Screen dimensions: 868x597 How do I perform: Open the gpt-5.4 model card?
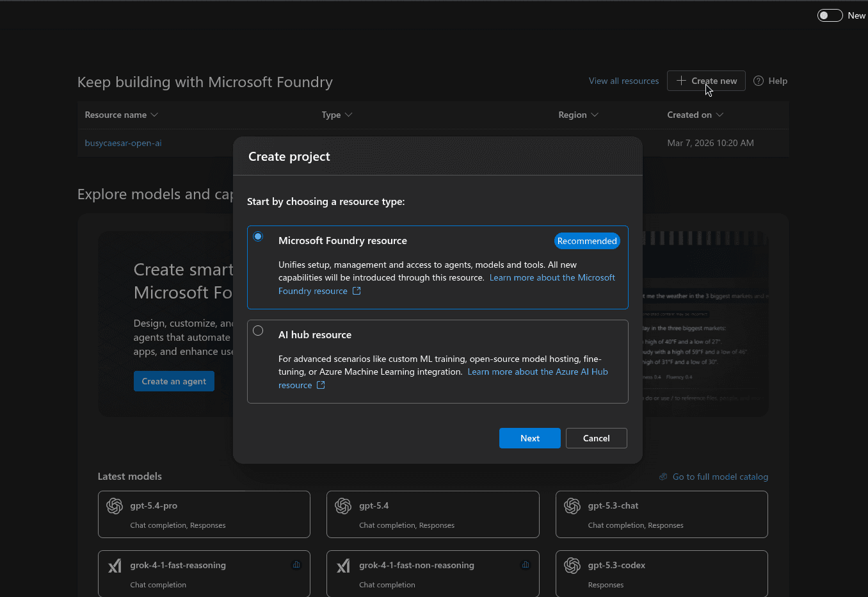click(433, 514)
